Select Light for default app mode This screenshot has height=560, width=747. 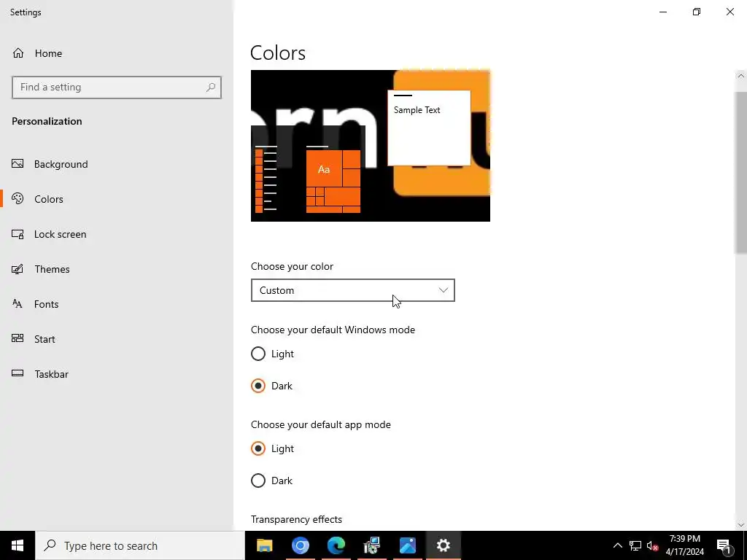(273, 448)
